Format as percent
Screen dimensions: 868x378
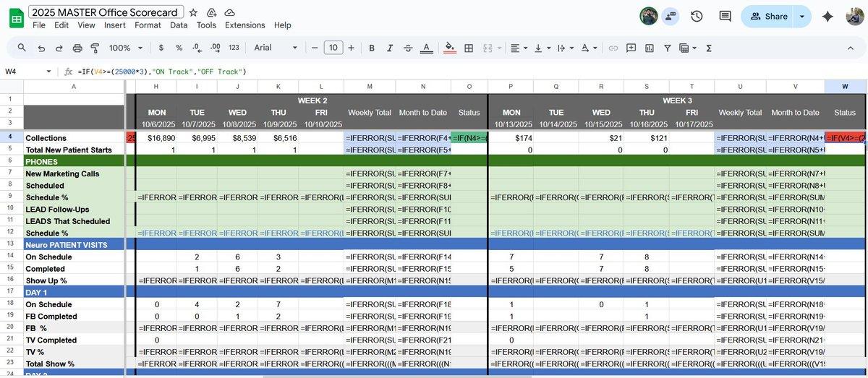[179, 48]
